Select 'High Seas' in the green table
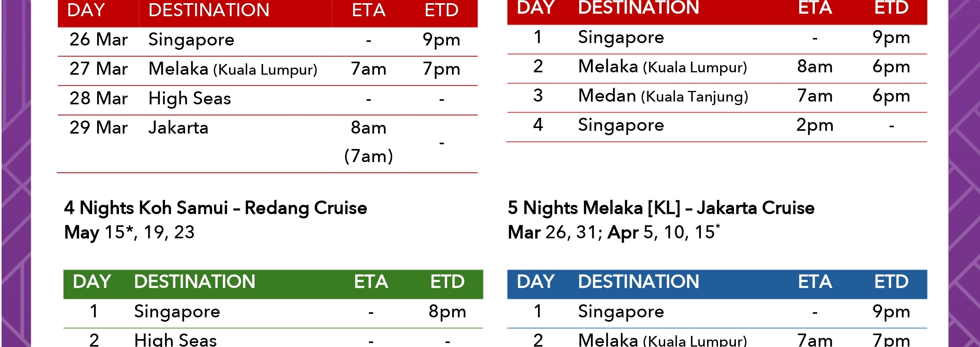Screen dimensions: 980x347 pyautogui.click(x=175, y=340)
